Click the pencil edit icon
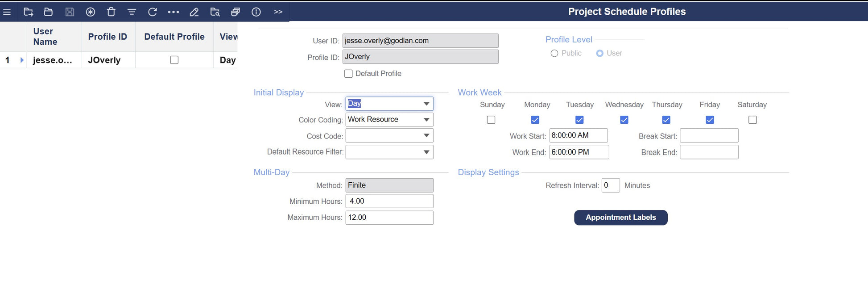Screen dimensions: 868x302 [x=194, y=12]
